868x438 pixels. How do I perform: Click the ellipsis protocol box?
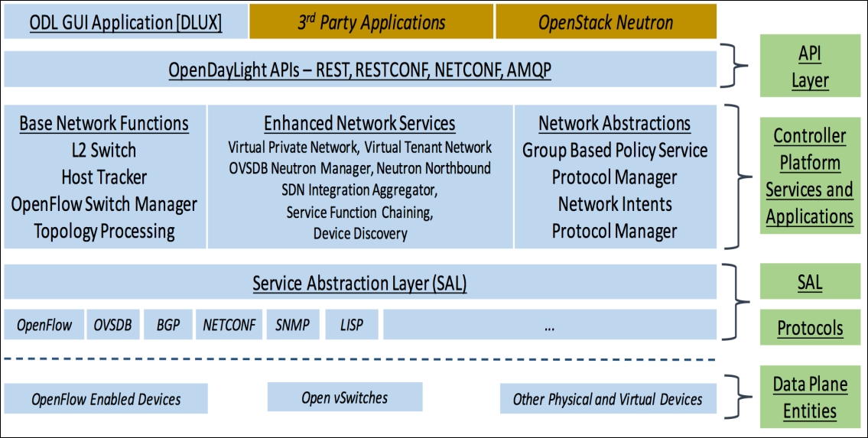pos(550,325)
